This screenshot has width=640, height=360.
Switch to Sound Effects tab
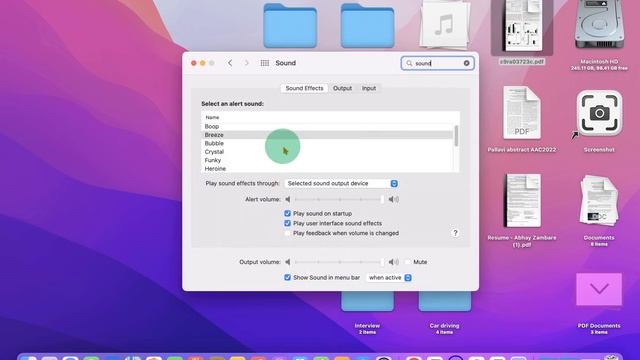(304, 88)
